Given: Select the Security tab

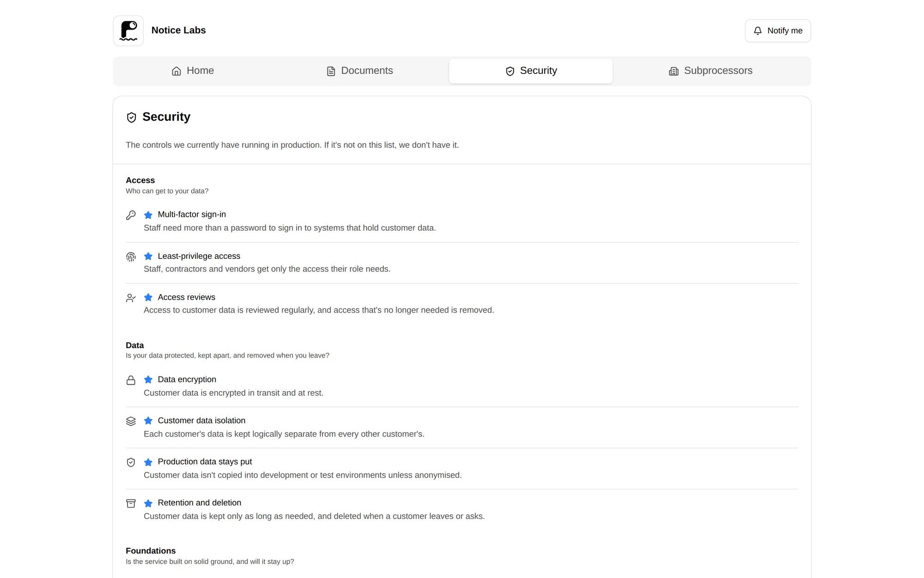Looking at the screenshot, I should [531, 71].
